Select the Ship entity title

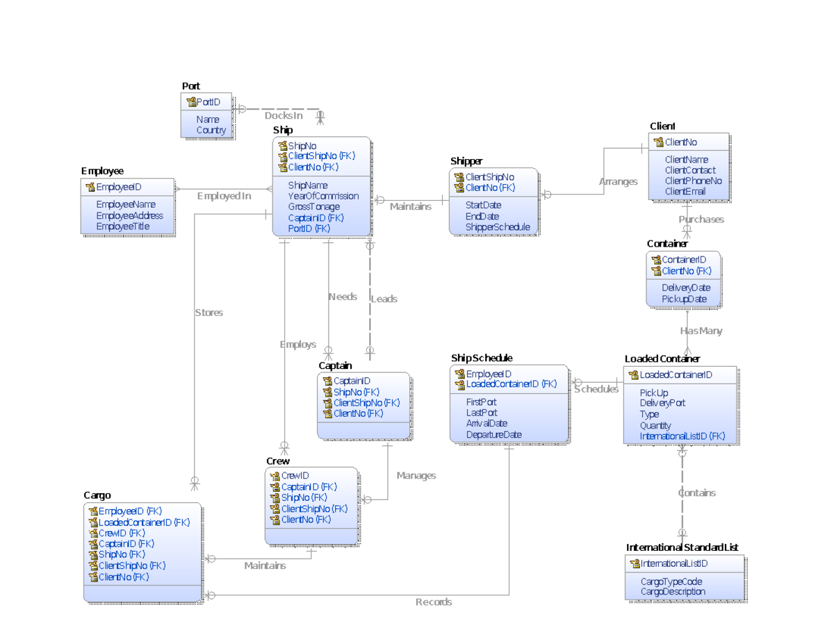point(283,129)
